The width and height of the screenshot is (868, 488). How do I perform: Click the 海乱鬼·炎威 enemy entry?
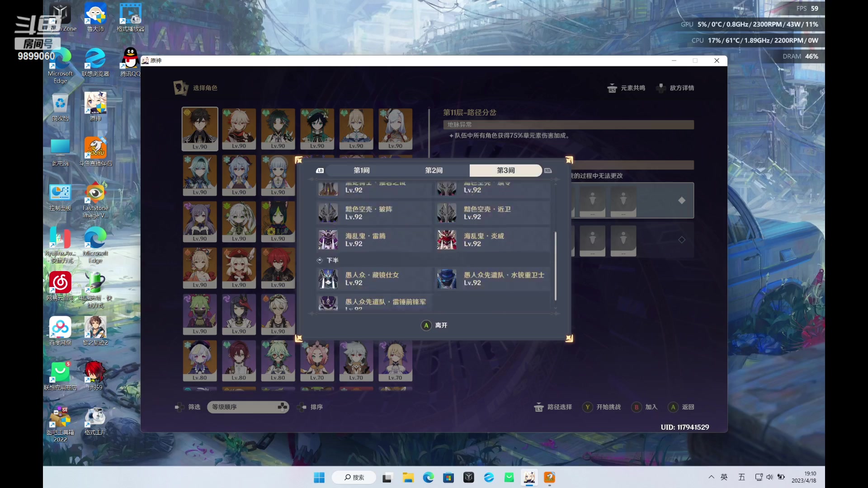click(493, 239)
